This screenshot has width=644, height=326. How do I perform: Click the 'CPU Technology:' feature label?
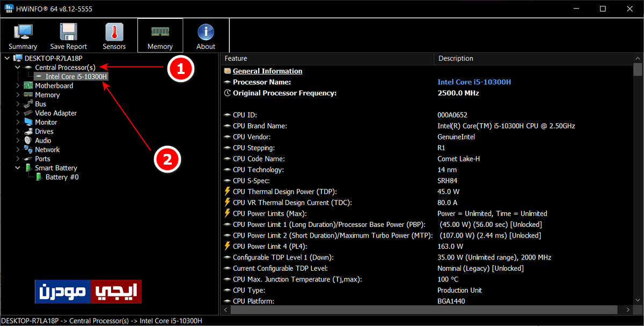259,169
